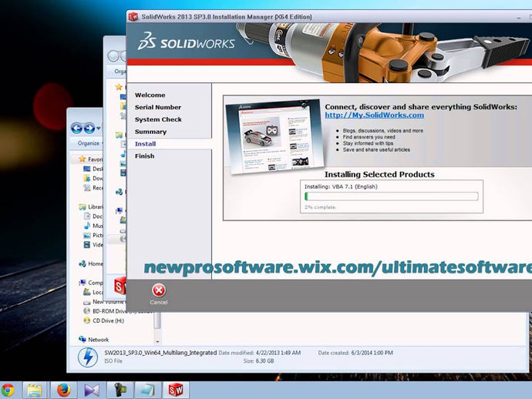Click the Favorites star in middle Explorer window

pyautogui.click(x=119, y=87)
